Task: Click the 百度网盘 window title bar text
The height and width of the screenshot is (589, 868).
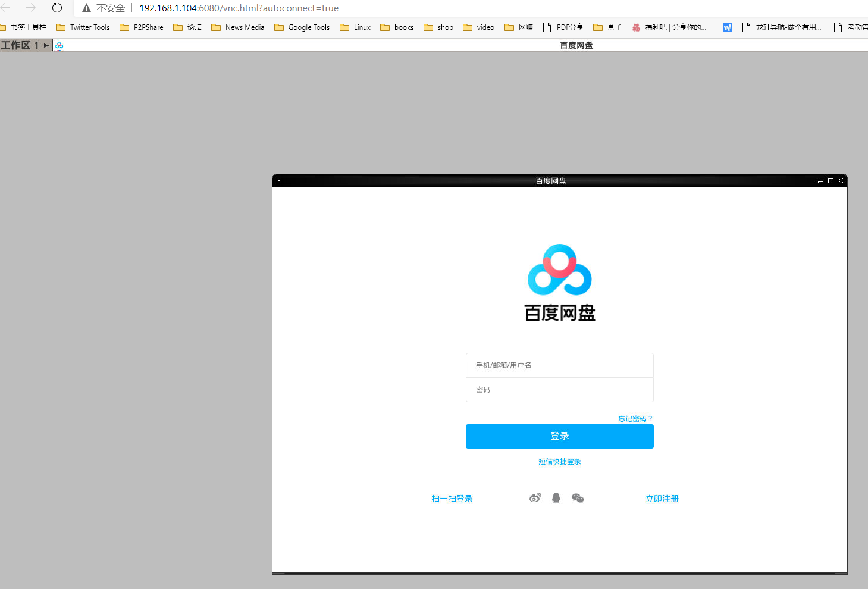Action: tap(551, 181)
